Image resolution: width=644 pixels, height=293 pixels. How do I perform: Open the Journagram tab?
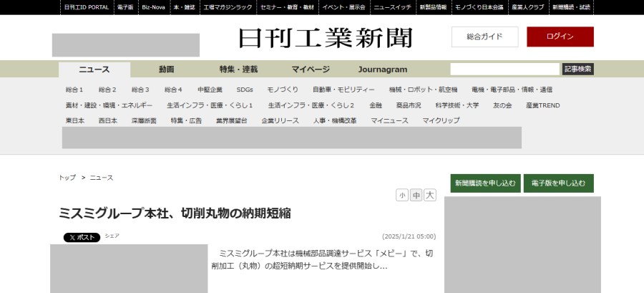[382, 69]
